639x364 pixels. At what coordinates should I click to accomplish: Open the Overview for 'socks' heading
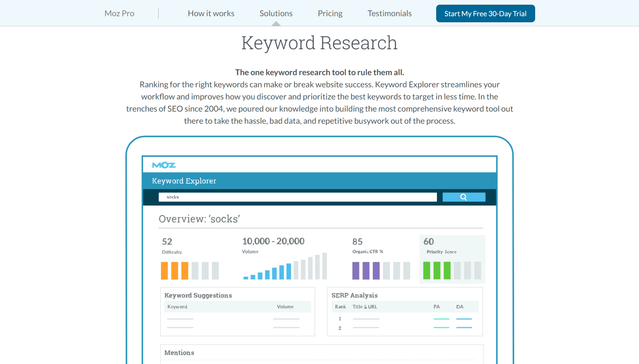[199, 219]
